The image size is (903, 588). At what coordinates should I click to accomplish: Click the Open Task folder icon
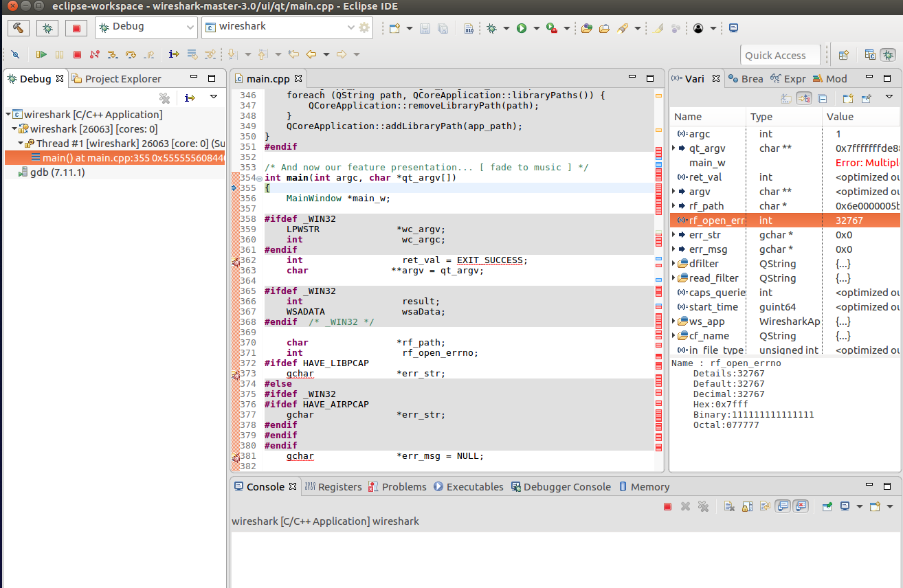pyautogui.click(x=605, y=28)
